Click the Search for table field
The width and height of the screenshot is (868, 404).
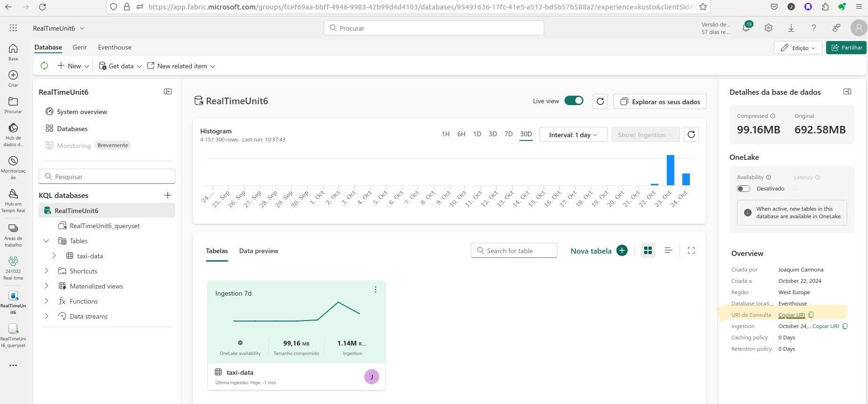click(x=514, y=250)
